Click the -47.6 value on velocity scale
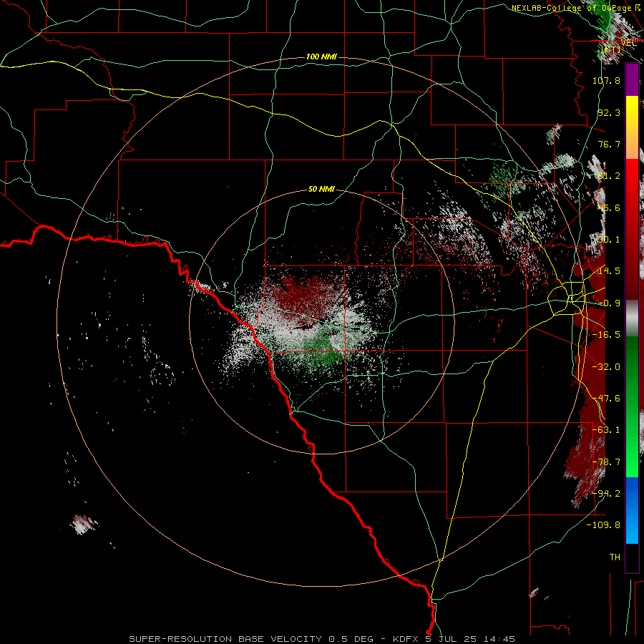The width and height of the screenshot is (644, 644). pos(606,399)
